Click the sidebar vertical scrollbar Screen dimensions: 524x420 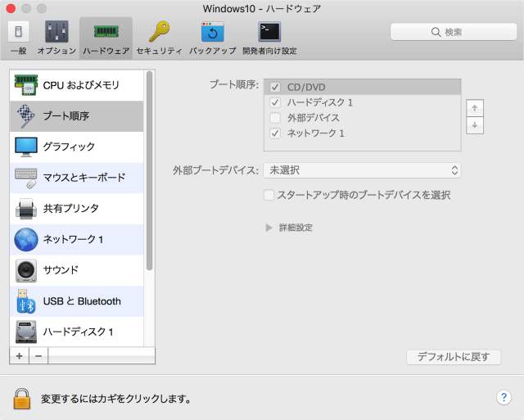149,172
